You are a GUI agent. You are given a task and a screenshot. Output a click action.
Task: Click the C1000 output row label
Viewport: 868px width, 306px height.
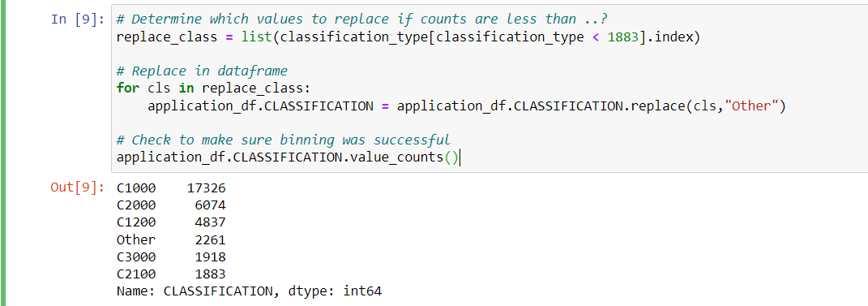(136, 188)
